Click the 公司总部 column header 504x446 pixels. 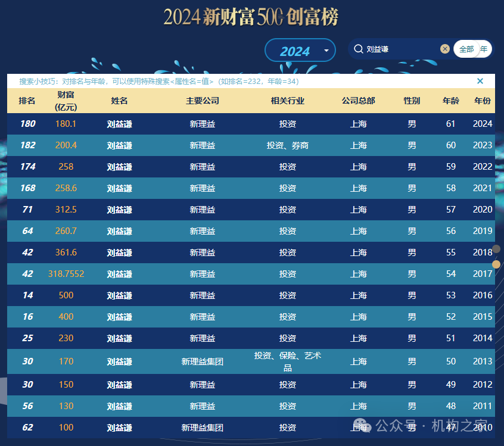point(359,101)
